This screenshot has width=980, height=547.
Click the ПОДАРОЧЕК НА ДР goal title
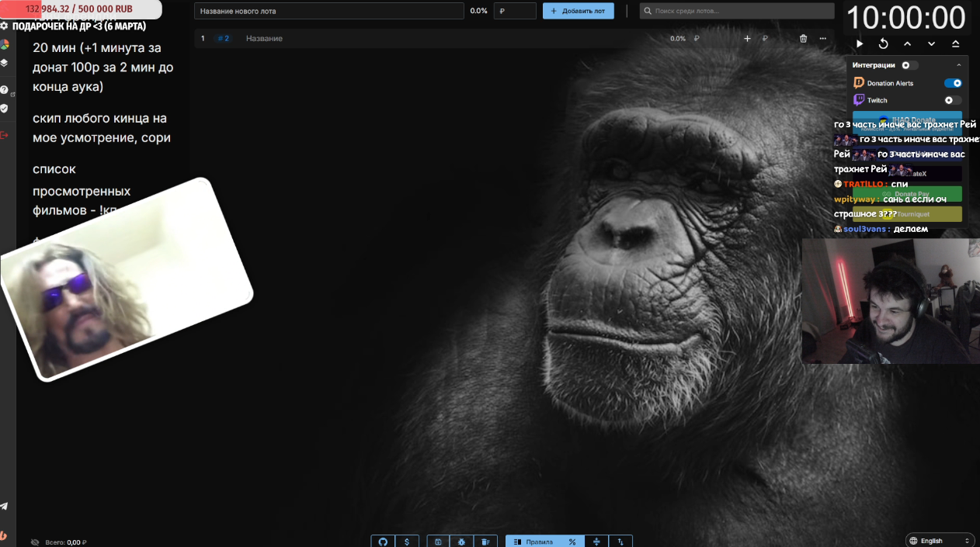(79, 26)
